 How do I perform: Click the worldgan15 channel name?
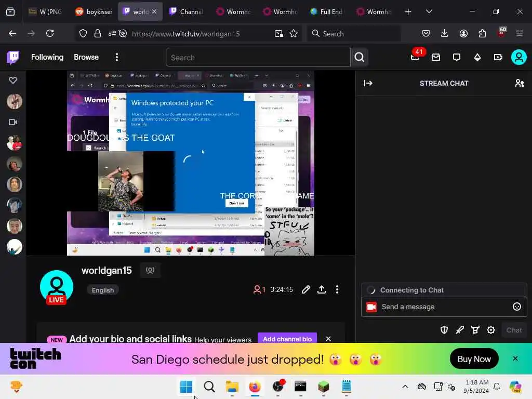[x=107, y=270]
